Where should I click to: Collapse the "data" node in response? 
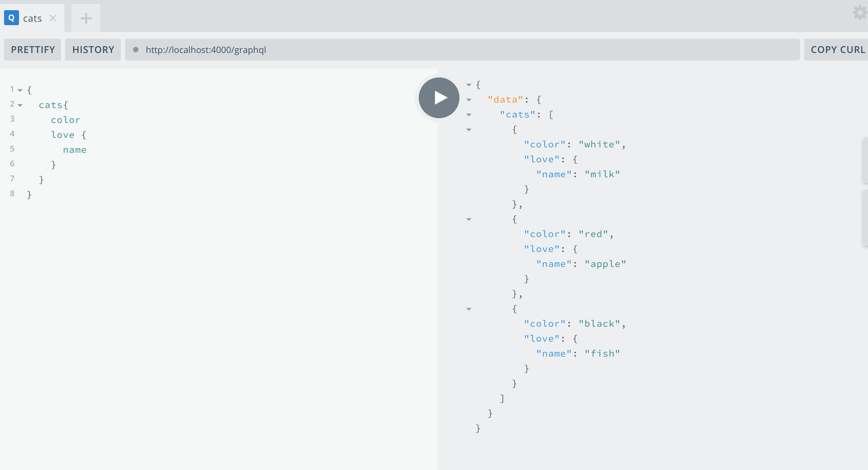469,100
